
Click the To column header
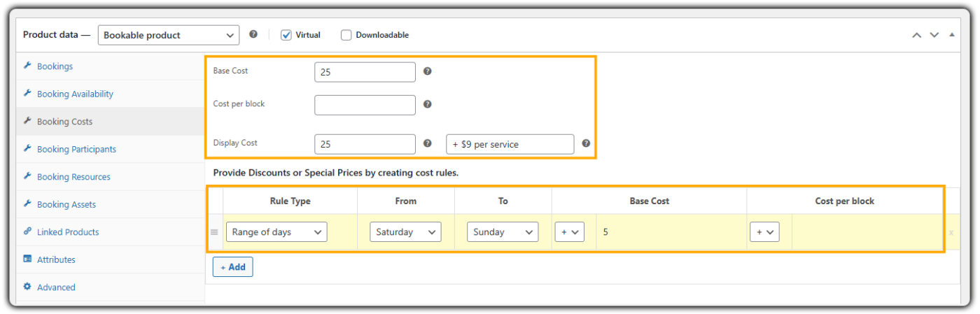click(x=503, y=201)
